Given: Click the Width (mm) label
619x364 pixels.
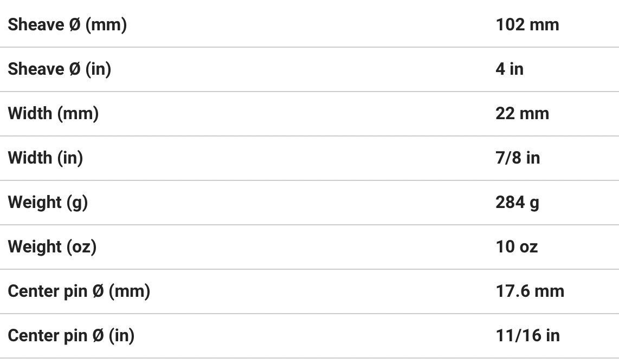Looking at the screenshot, I should 53,114.
